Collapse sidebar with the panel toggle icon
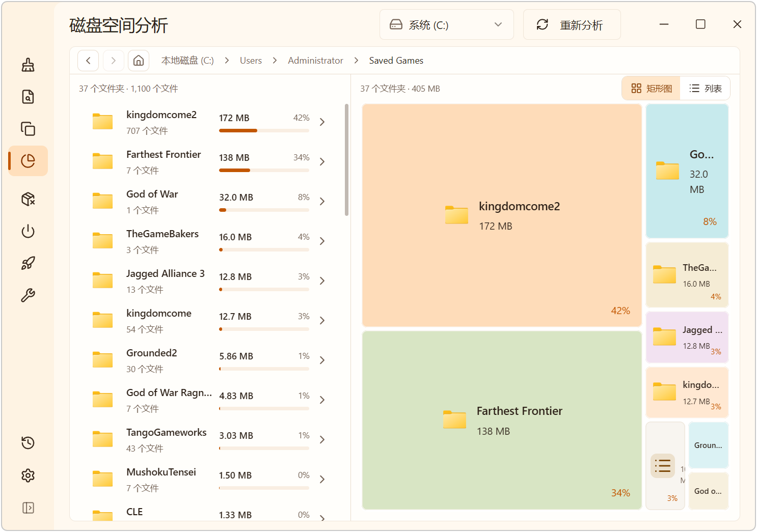This screenshot has height=532, width=757. 28,508
